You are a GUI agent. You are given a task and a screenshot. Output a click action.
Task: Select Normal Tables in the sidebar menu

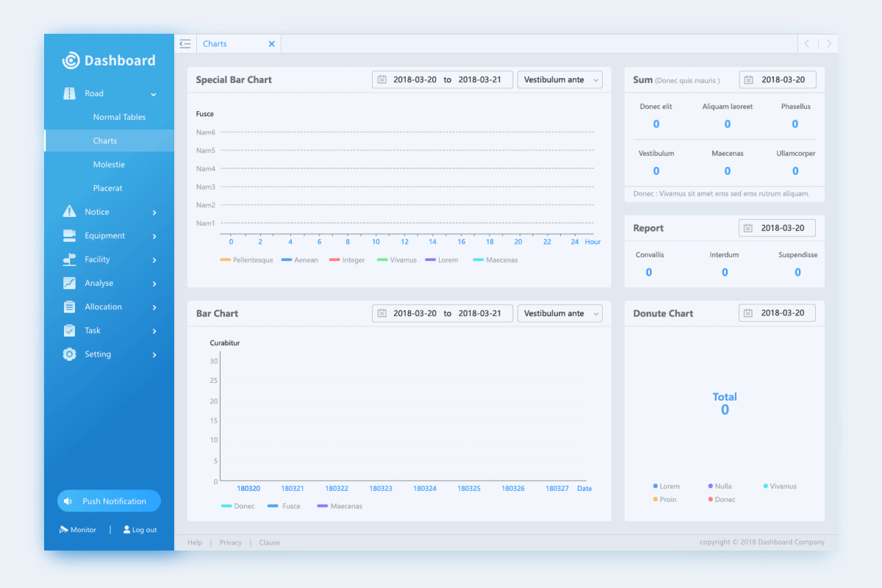[x=119, y=117]
